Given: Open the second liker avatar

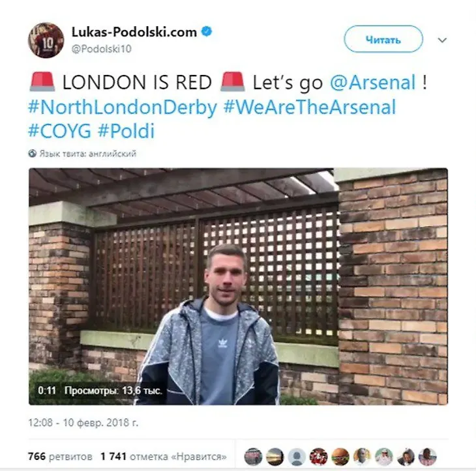Looking at the screenshot, I should click(x=275, y=457).
